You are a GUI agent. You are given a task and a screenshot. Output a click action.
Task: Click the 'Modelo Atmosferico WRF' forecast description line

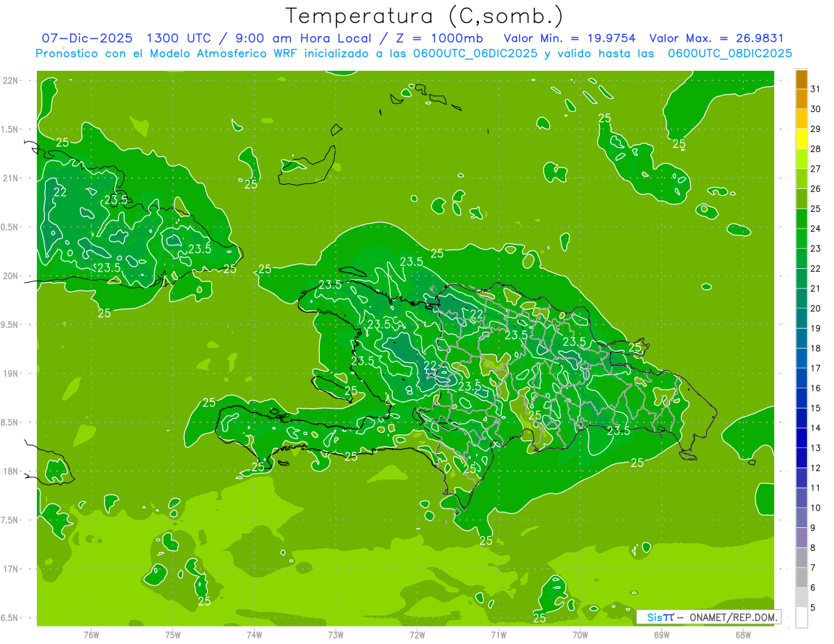click(x=414, y=53)
